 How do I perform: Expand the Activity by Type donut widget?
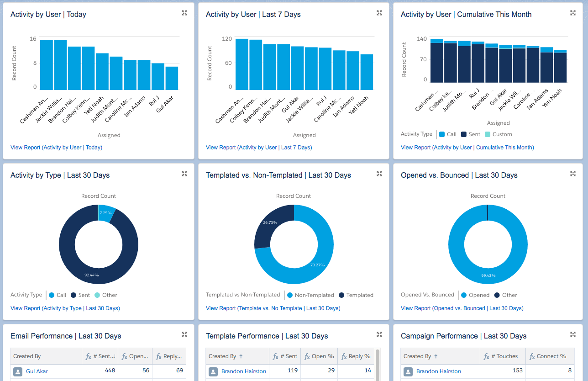[x=184, y=174]
